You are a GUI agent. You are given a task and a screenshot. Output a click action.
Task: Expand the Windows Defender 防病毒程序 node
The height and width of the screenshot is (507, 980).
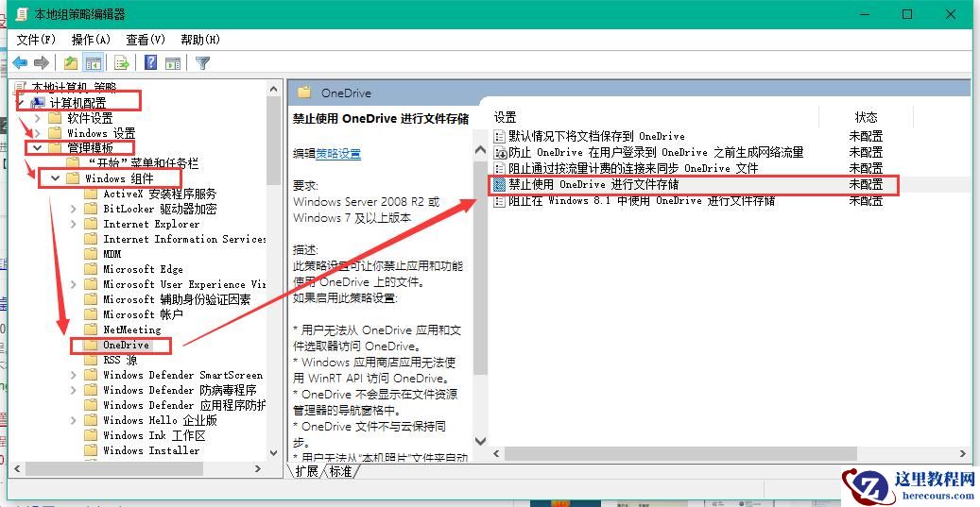click(74, 390)
